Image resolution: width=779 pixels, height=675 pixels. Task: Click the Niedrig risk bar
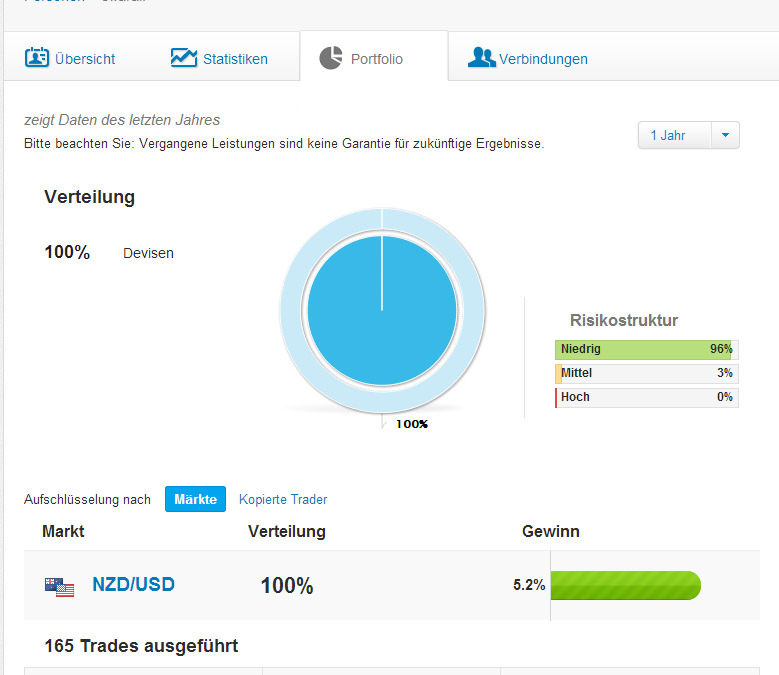pyautogui.click(x=646, y=349)
